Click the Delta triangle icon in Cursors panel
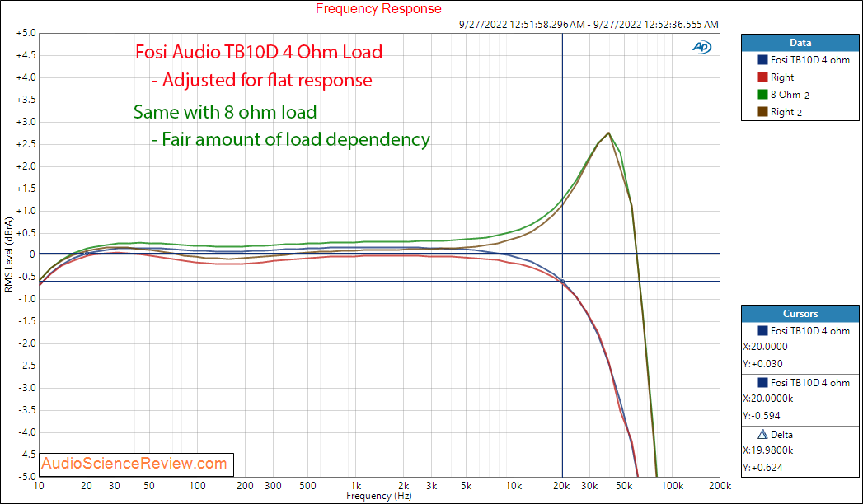This screenshot has height=504, width=863. pos(762,434)
